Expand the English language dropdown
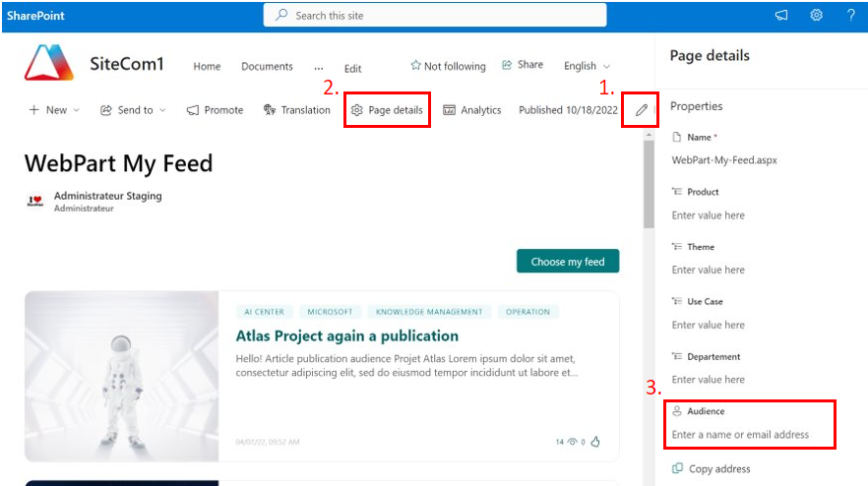 [587, 66]
